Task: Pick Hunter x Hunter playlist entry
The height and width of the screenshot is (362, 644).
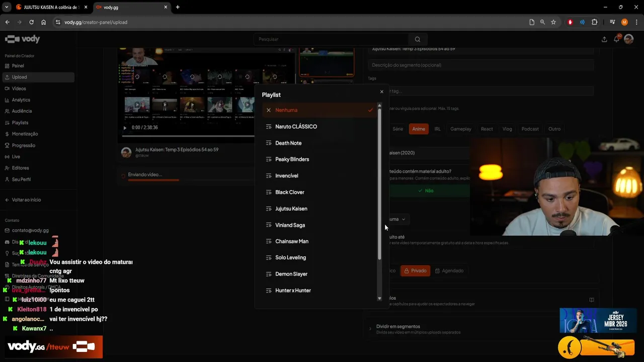Action: point(319,291)
